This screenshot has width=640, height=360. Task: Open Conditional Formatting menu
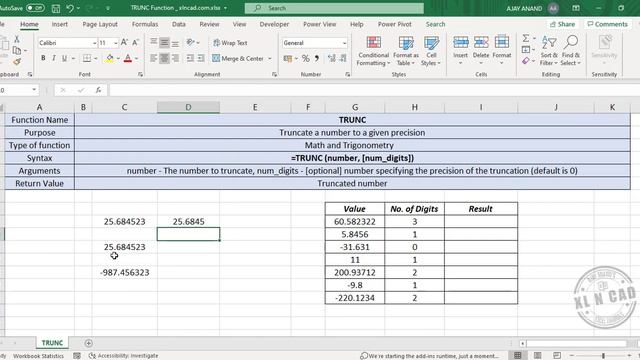[x=373, y=51]
